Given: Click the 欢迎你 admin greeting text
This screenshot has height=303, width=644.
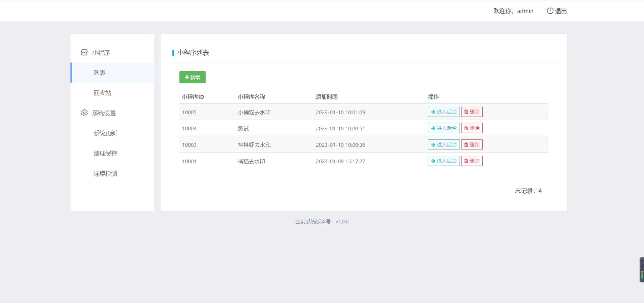Looking at the screenshot, I should click(513, 11).
